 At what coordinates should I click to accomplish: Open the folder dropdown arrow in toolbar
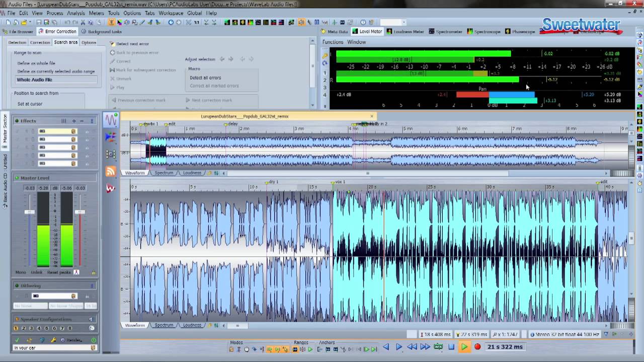30,22
